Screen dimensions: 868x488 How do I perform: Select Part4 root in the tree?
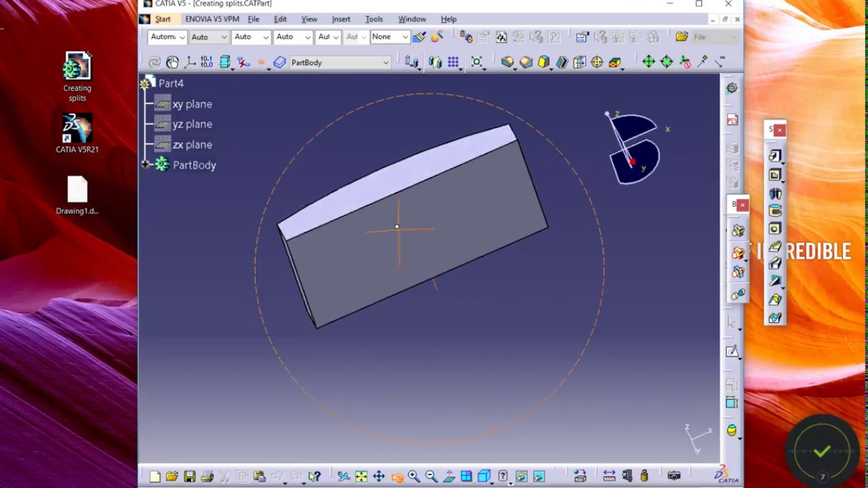(171, 83)
